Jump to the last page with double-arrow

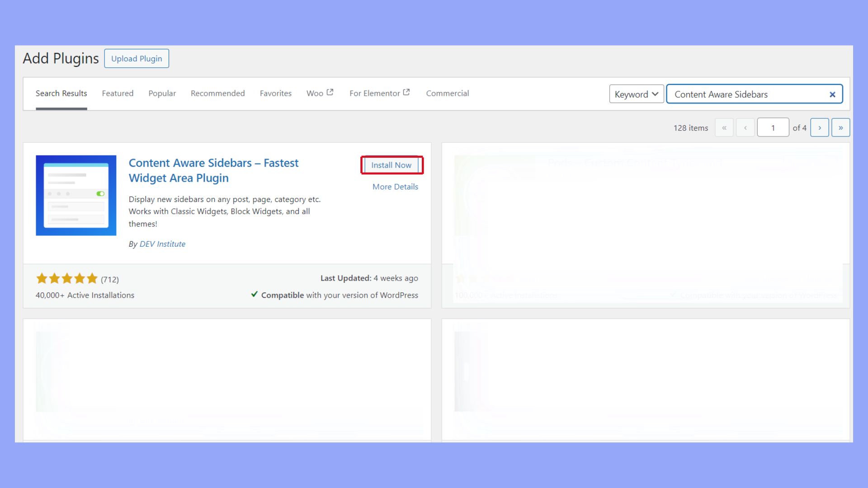[840, 127]
